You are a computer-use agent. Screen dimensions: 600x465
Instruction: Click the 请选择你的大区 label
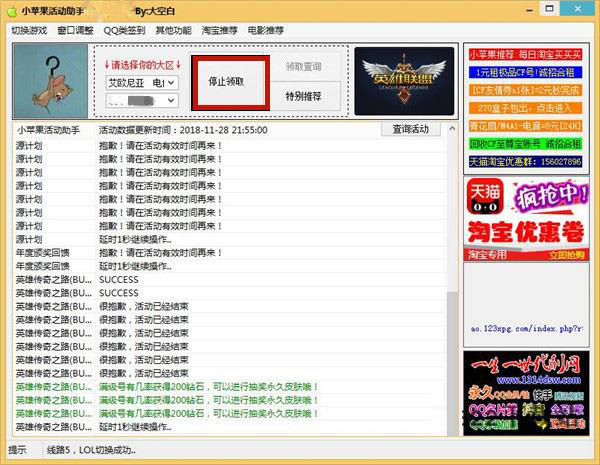tap(143, 65)
